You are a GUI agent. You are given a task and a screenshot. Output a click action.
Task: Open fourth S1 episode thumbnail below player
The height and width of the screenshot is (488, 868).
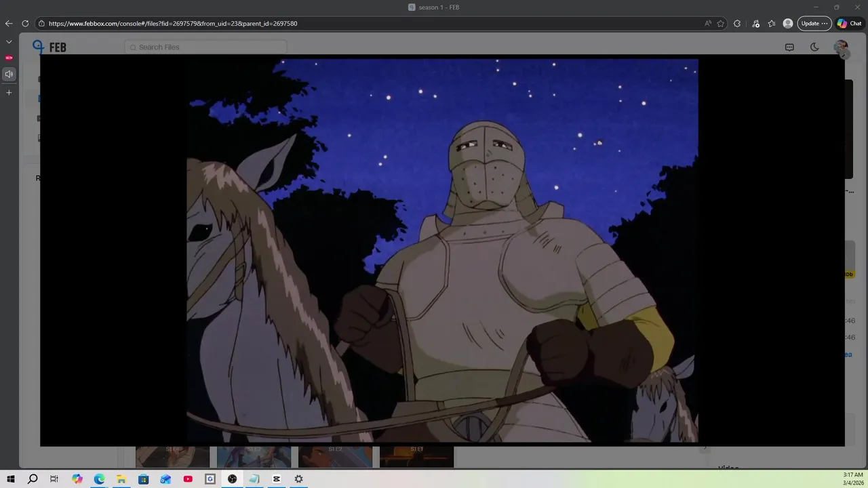[416, 457]
